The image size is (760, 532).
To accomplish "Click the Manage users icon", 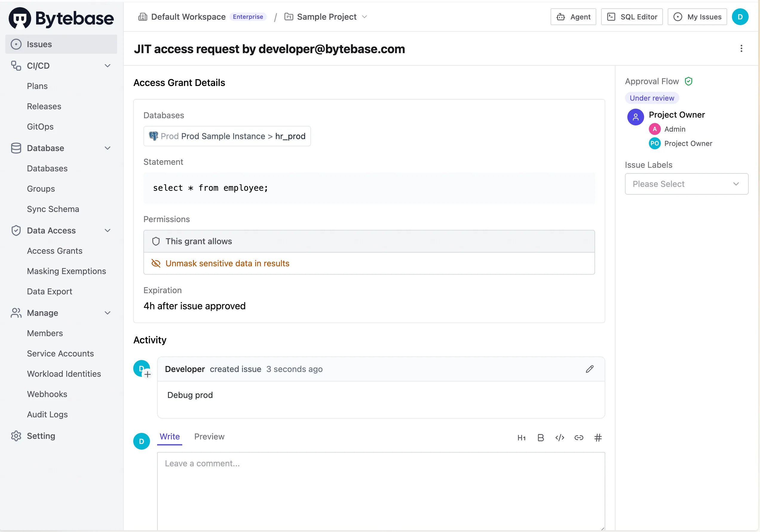I will point(16,313).
